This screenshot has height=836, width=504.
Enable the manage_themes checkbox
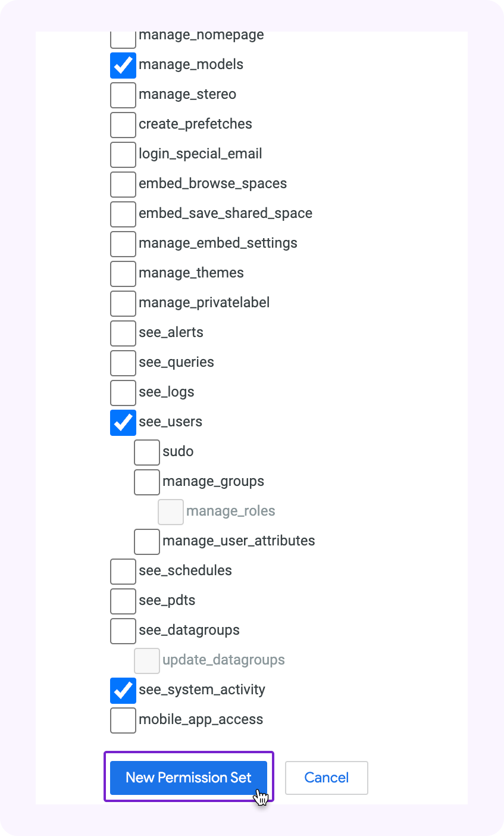pos(123,273)
